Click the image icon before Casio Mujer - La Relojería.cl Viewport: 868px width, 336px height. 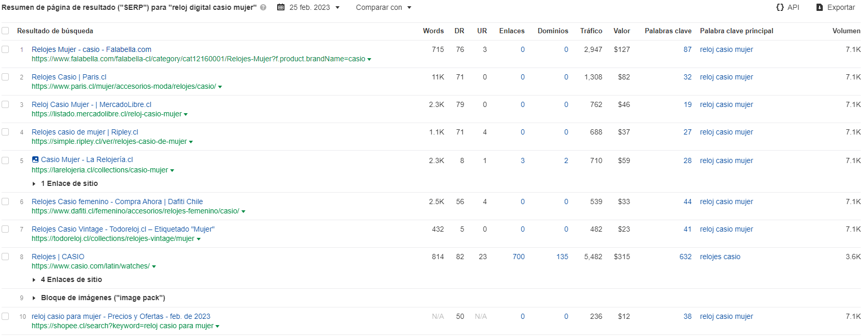pyautogui.click(x=35, y=159)
